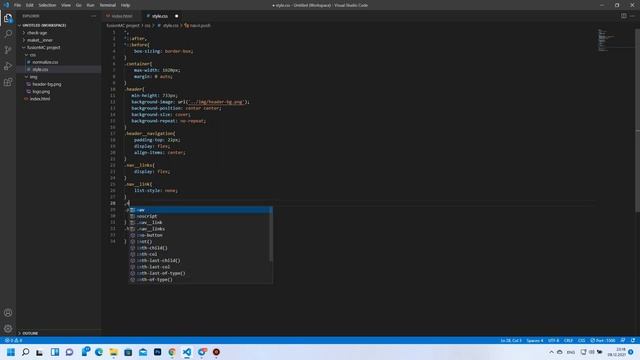Click the notifications bell in status bar
The width and height of the screenshot is (640, 360).
(633, 340)
